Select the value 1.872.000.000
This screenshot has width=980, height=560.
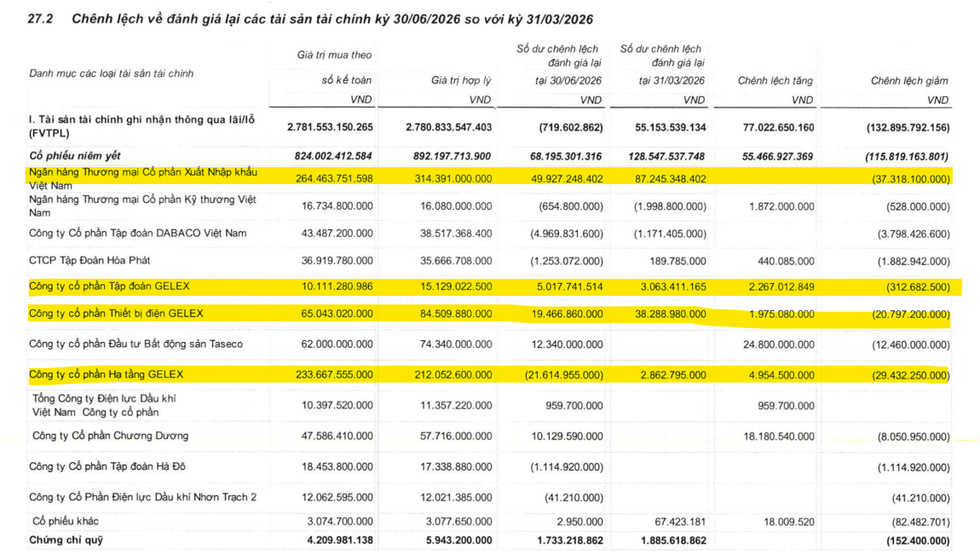[781, 206]
